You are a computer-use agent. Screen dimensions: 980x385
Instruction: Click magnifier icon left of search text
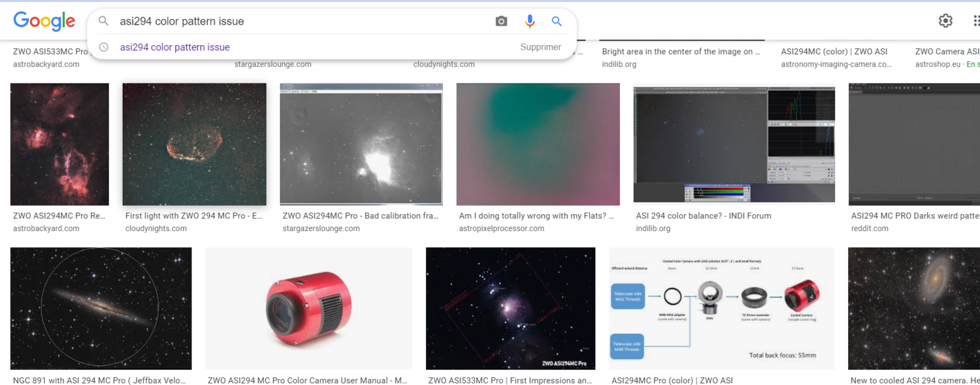click(104, 21)
